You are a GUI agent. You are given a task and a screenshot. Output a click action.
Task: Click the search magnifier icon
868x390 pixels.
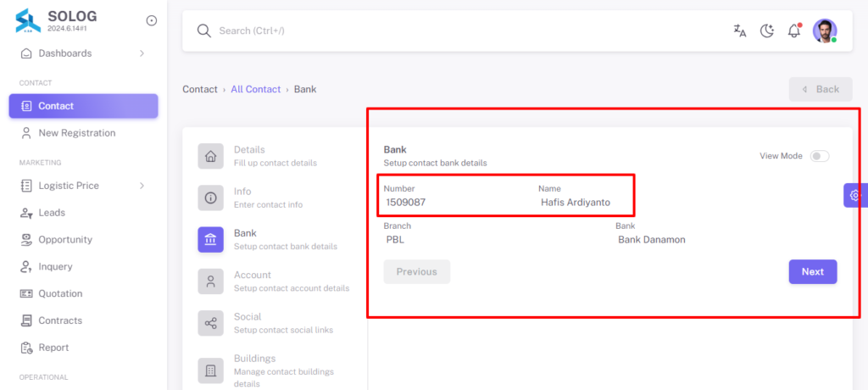point(204,31)
